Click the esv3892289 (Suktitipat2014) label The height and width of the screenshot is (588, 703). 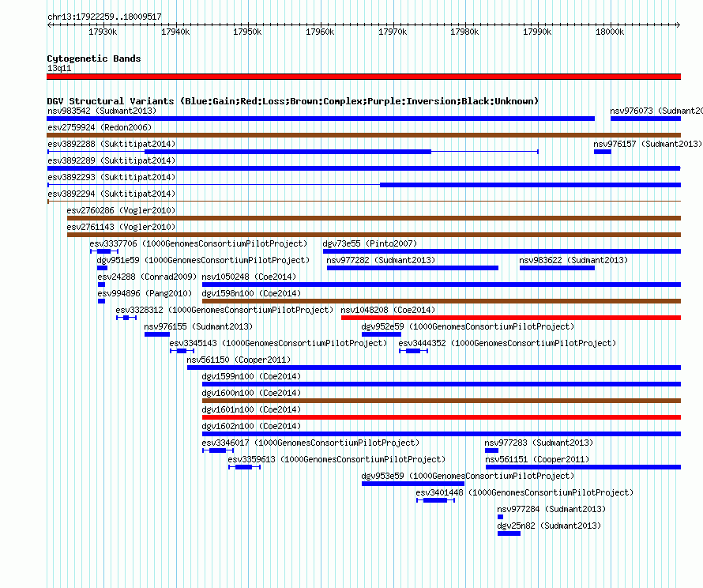(x=111, y=160)
